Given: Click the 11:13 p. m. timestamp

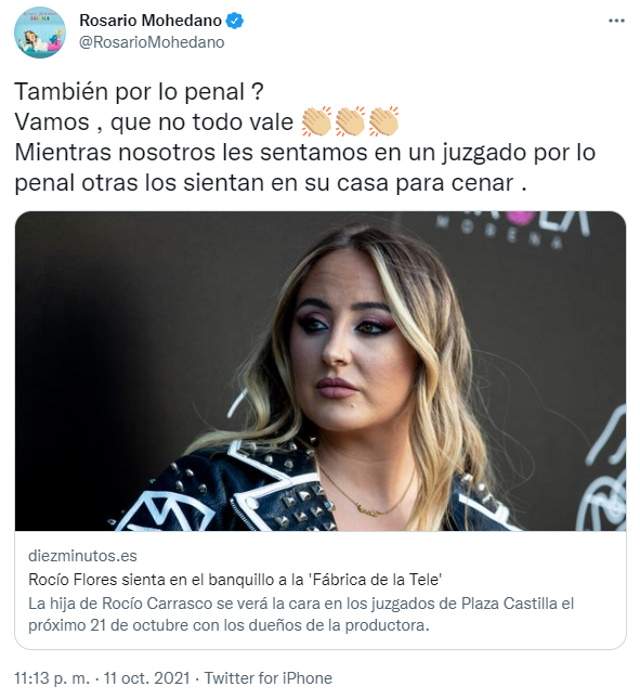Looking at the screenshot, I should click(52, 678).
